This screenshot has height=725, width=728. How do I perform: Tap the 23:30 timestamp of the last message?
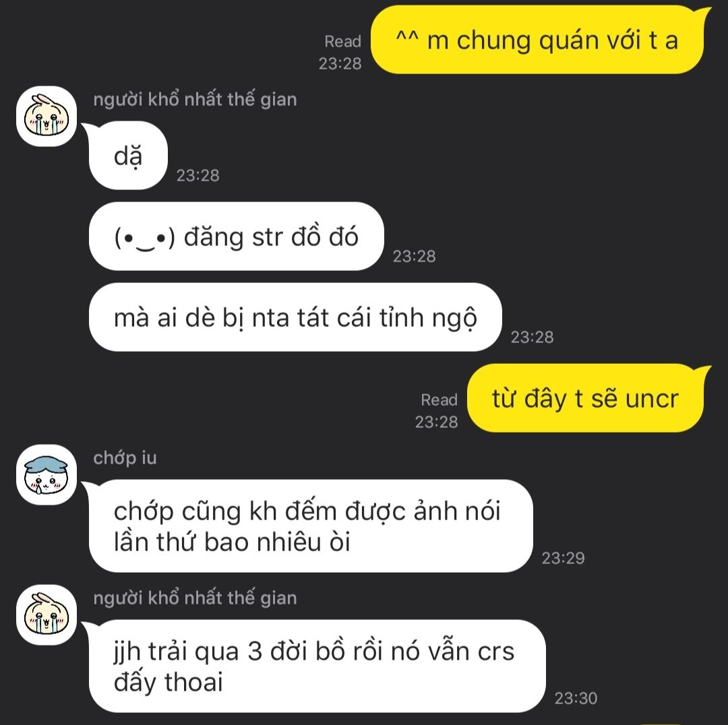576,698
